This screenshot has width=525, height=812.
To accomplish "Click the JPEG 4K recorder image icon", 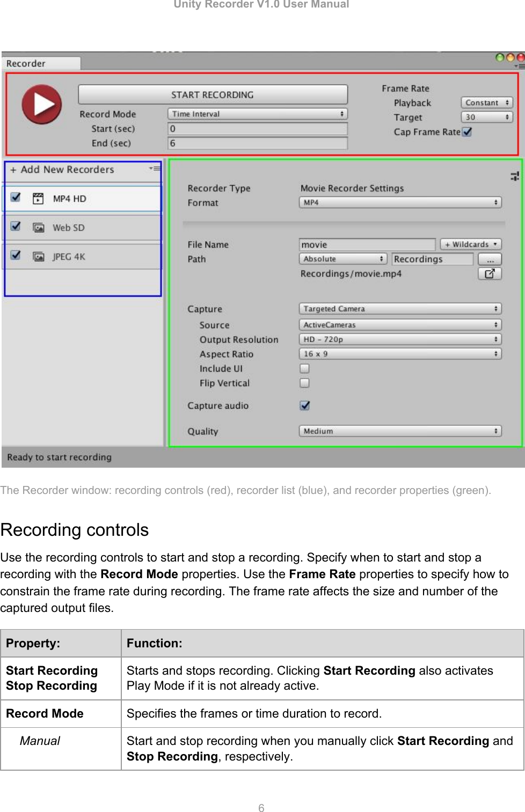I will pos(38,256).
